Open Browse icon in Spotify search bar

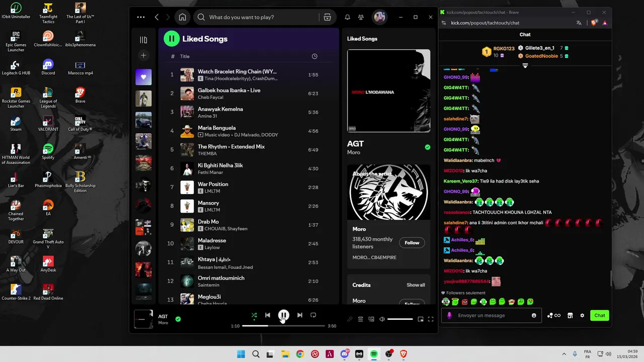328,17
